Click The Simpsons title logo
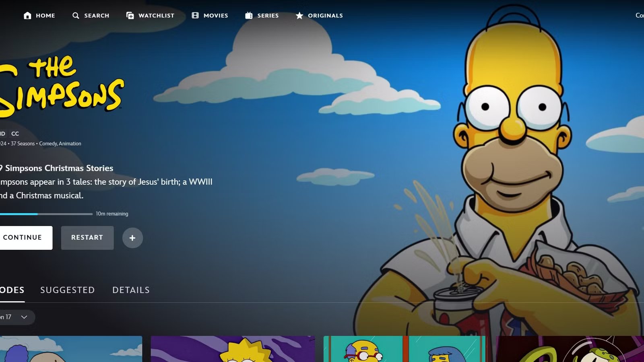644x362 pixels. pyautogui.click(x=62, y=86)
